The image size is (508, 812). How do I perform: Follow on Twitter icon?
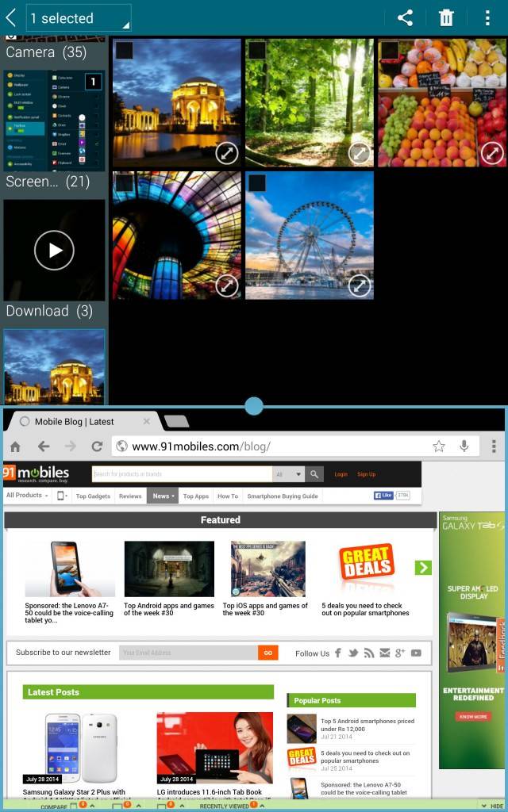click(x=353, y=653)
